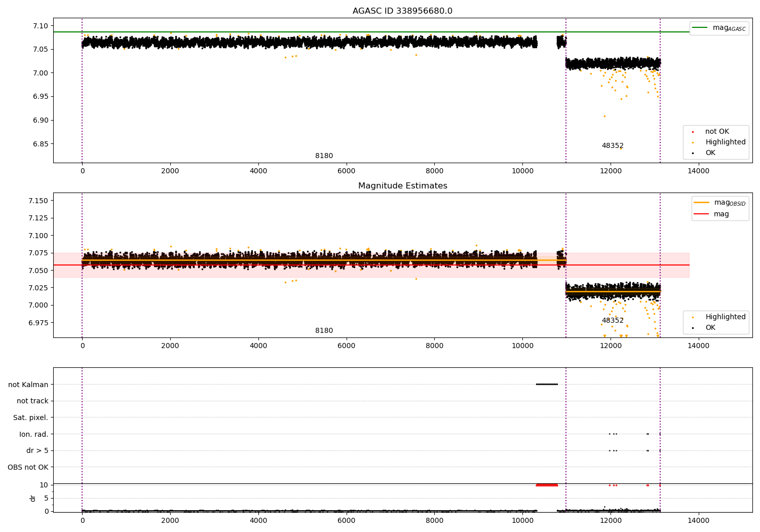Click the '8180' annotation in the top plot

[324, 156]
